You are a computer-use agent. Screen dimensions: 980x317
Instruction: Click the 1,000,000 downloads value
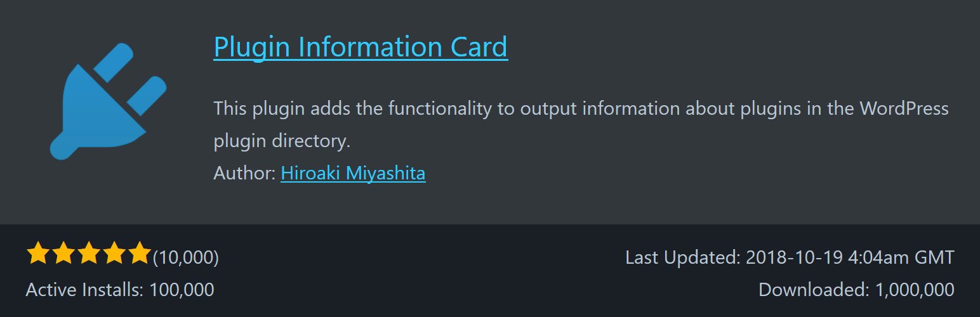[915, 290]
